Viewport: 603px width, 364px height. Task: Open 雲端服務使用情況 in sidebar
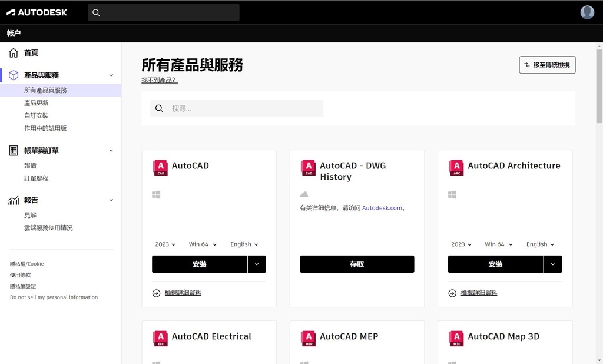coord(48,228)
